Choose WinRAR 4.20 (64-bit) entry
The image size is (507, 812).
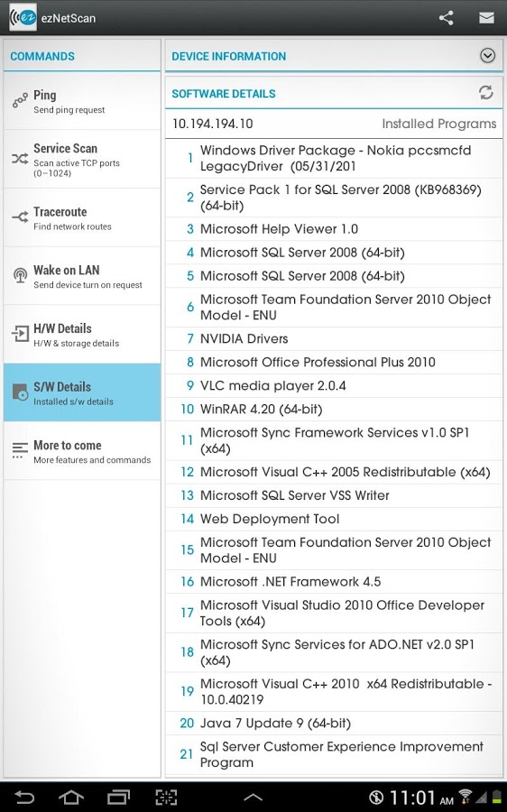334,409
